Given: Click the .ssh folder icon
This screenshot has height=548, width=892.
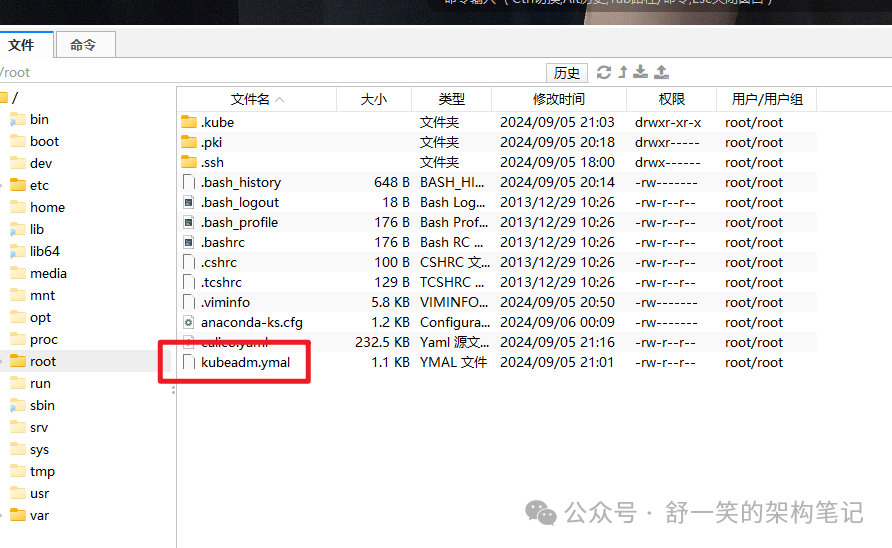Looking at the screenshot, I should coord(189,162).
